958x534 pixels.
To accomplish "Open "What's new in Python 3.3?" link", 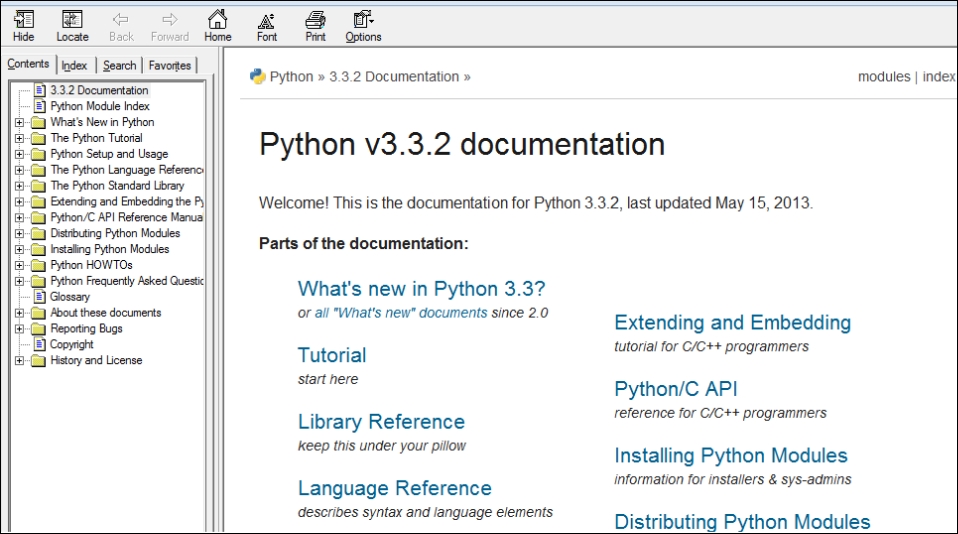I will [421, 288].
